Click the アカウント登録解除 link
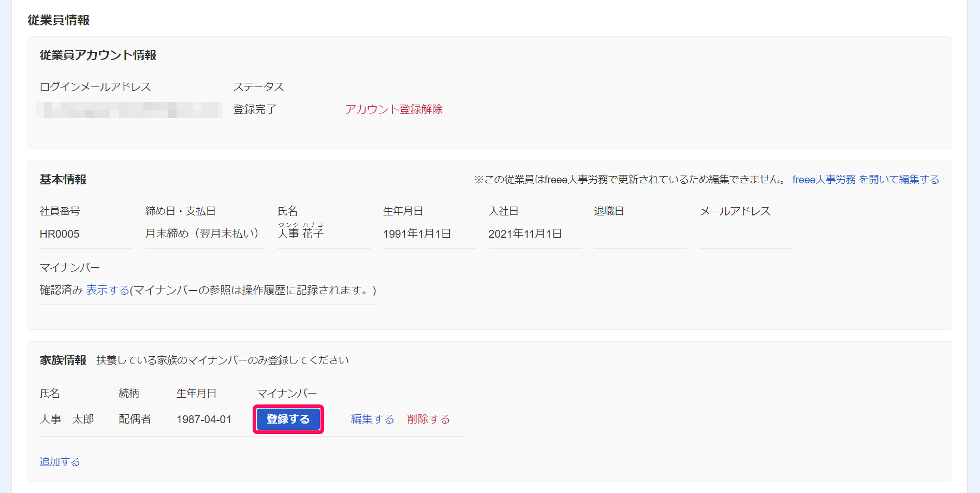This screenshot has height=493, width=980. (x=393, y=109)
